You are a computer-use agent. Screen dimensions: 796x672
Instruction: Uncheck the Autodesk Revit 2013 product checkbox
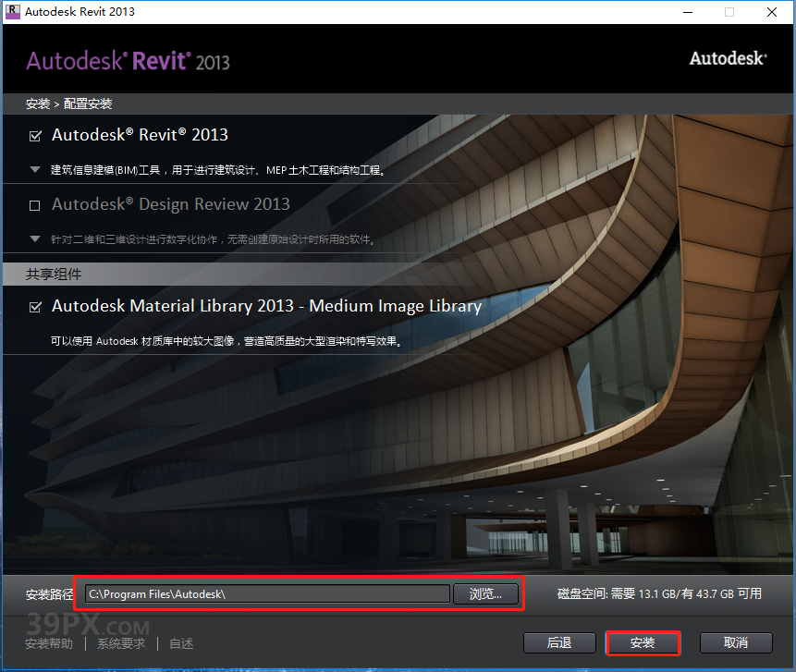click(x=35, y=135)
